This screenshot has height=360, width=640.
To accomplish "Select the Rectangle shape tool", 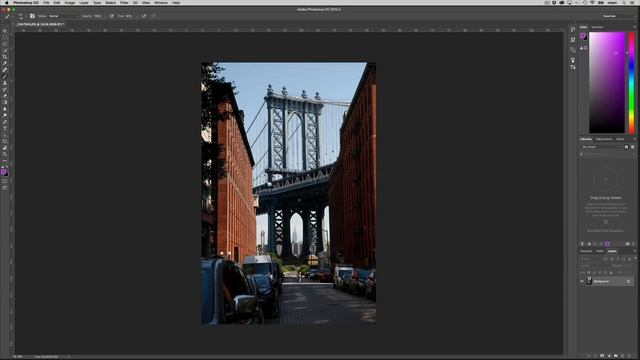I will click(5, 142).
